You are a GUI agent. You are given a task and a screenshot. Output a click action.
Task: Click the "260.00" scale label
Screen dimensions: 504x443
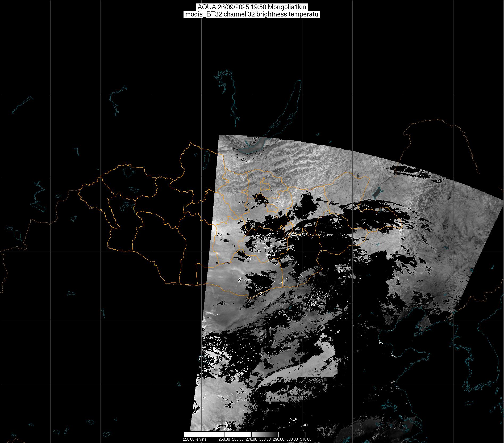pyautogui.click(x=237, y=439)
